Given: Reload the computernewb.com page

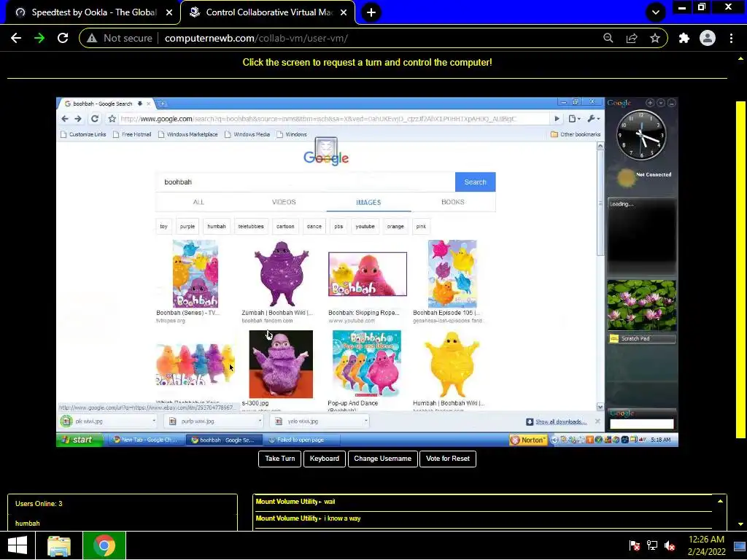Looking at the screenshot, I should click(x=63, y=38).
